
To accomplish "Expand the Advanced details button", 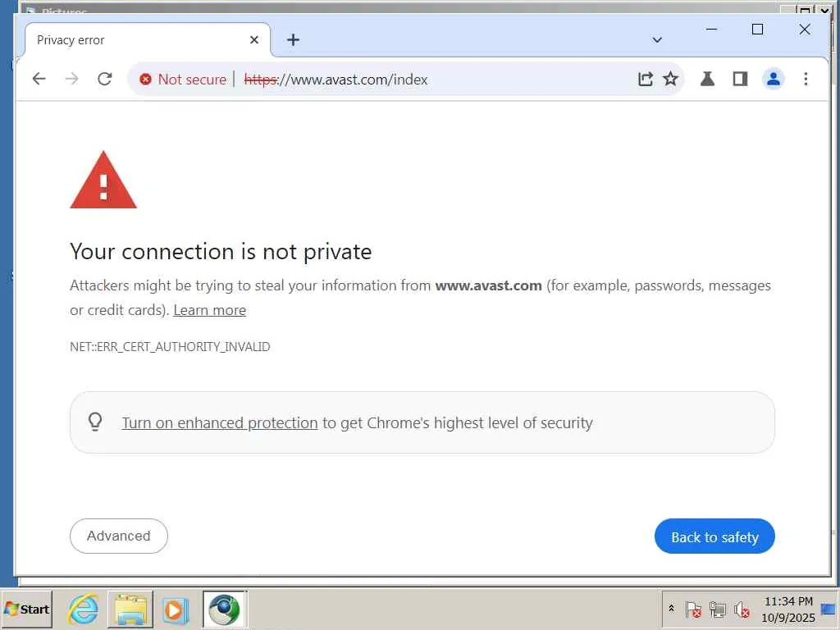I will [119, 536].
